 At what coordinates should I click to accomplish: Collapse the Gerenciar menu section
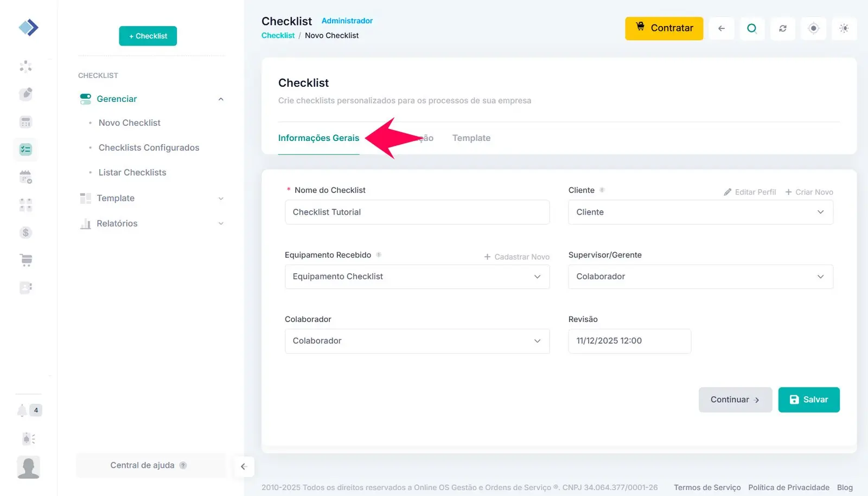click(221, 99)
